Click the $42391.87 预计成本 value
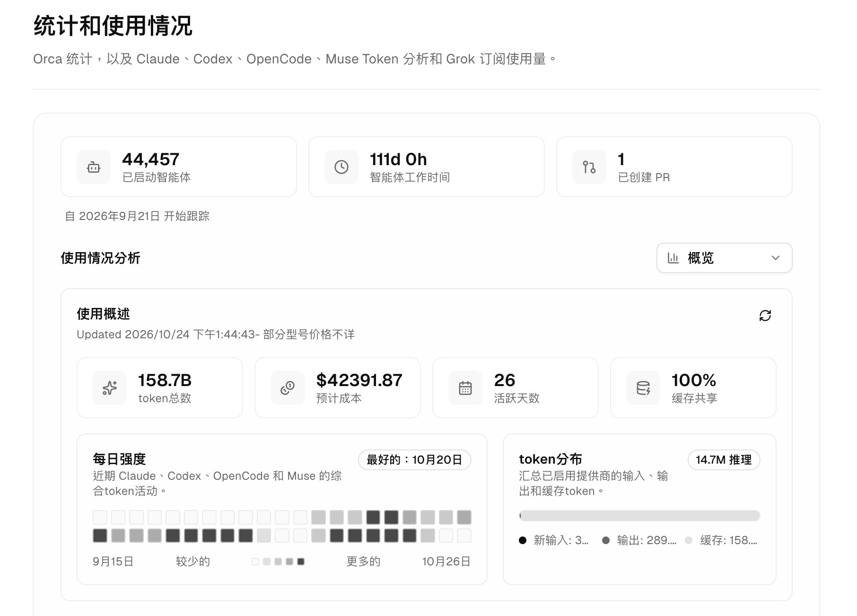 click(x=359, y=380)
